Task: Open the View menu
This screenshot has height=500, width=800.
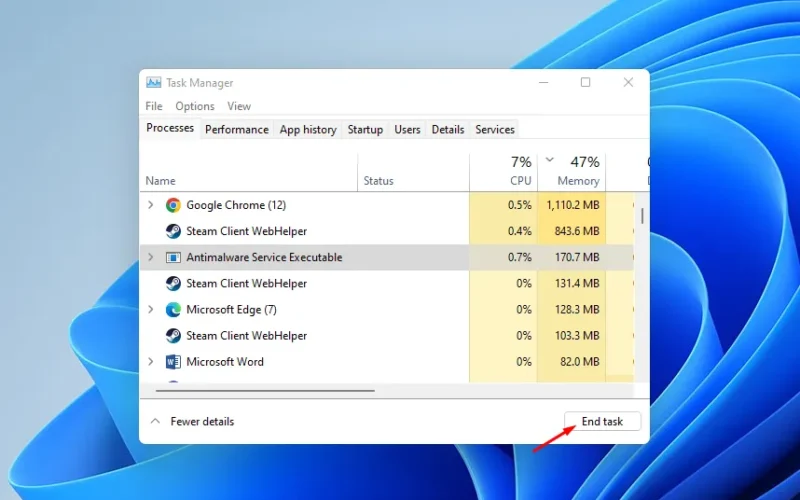Action: (239, 106)
